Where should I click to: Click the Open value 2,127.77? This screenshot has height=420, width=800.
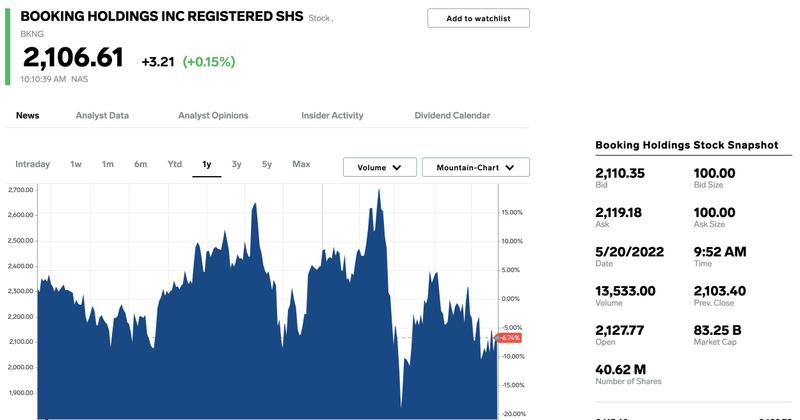coord(619,331)
